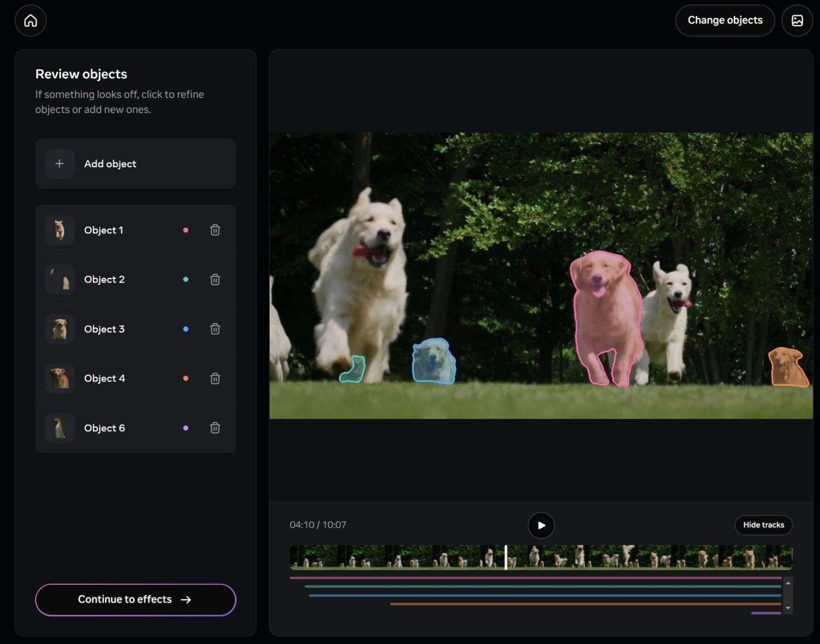Hide the object tracks
Screen dimensions: 820x644
coord(763,525)
